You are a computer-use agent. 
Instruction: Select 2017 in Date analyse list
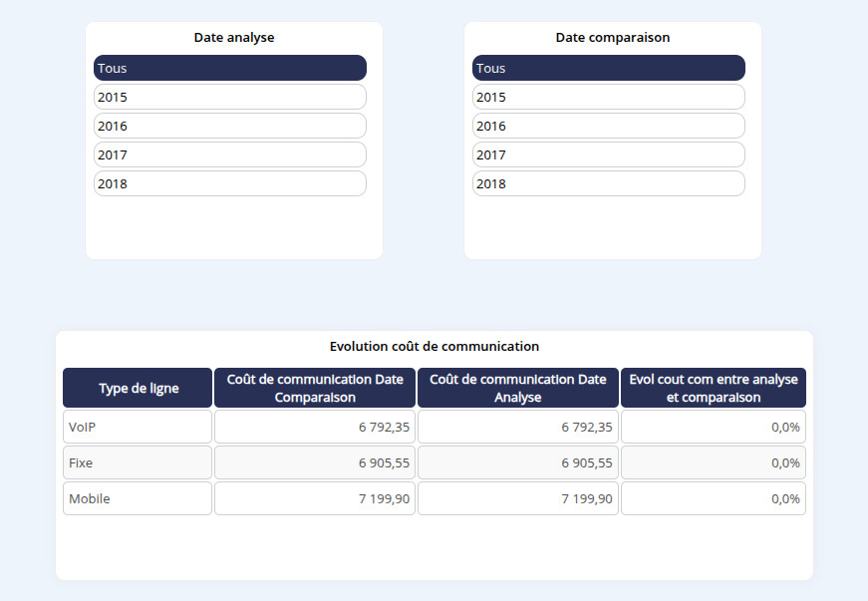(x=229, y=154)
